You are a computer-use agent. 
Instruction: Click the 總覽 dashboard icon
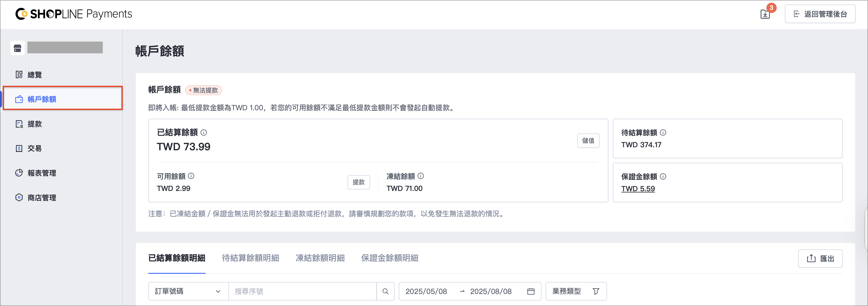[19, 75]
